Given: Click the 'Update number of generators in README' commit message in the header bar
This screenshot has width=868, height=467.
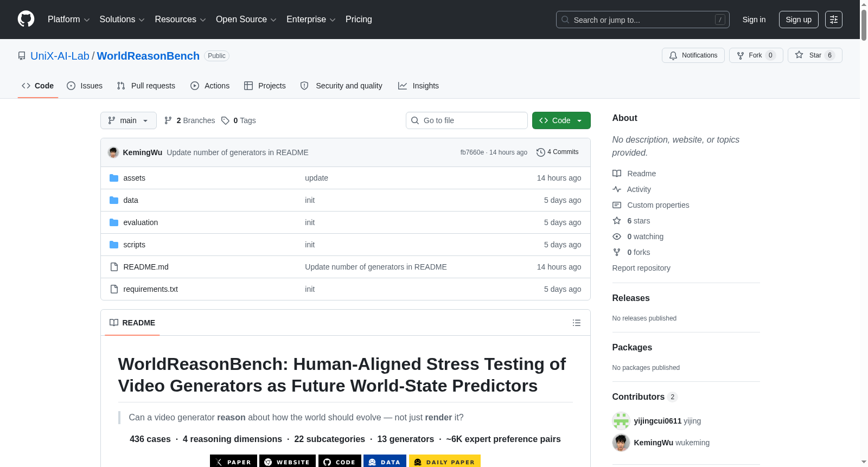Looking at the screenshot, I should (x=238, y=152).
